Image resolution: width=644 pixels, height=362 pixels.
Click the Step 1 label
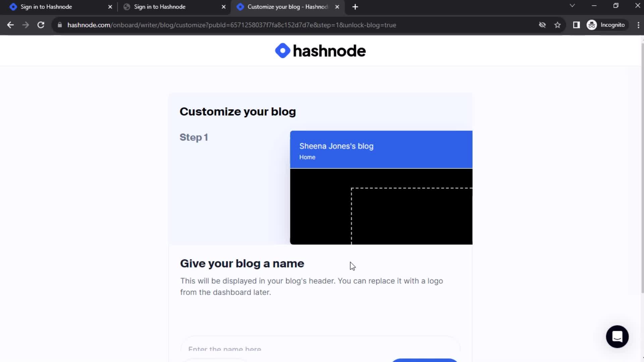point(194,137)
